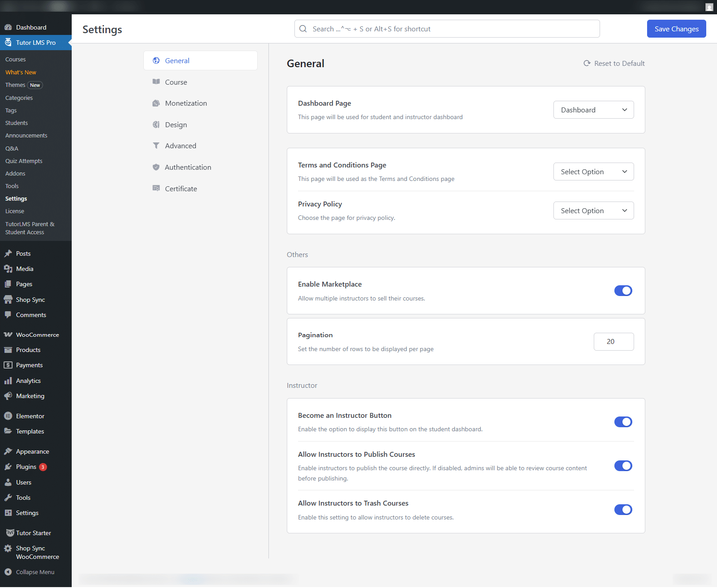Image resolution: width=717 pixels, height=588 pixels.
Task: Disable the Enable Marketplace toggle
Action: (623, 291)
